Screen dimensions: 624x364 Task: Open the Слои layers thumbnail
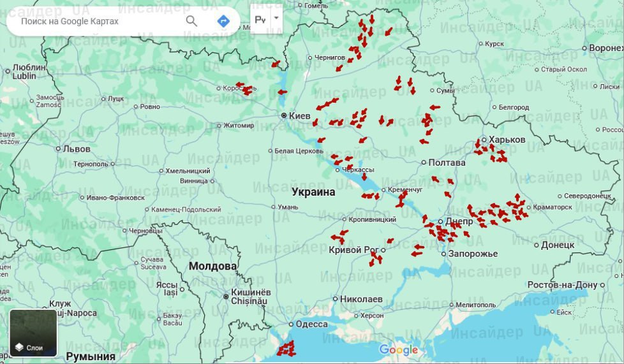33,333
